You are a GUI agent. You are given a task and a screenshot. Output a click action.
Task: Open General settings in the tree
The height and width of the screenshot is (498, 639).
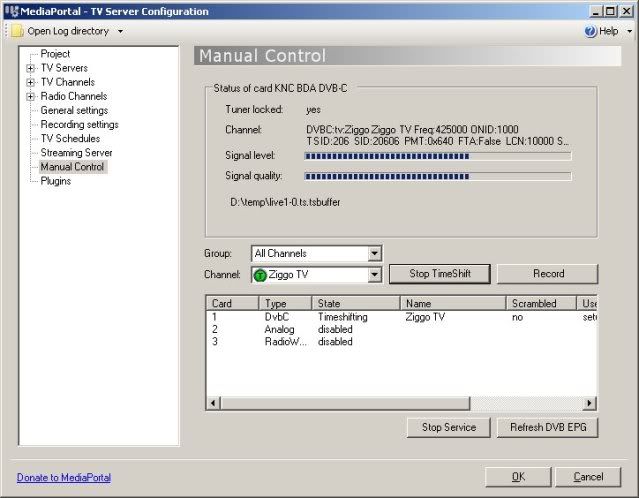74,110
